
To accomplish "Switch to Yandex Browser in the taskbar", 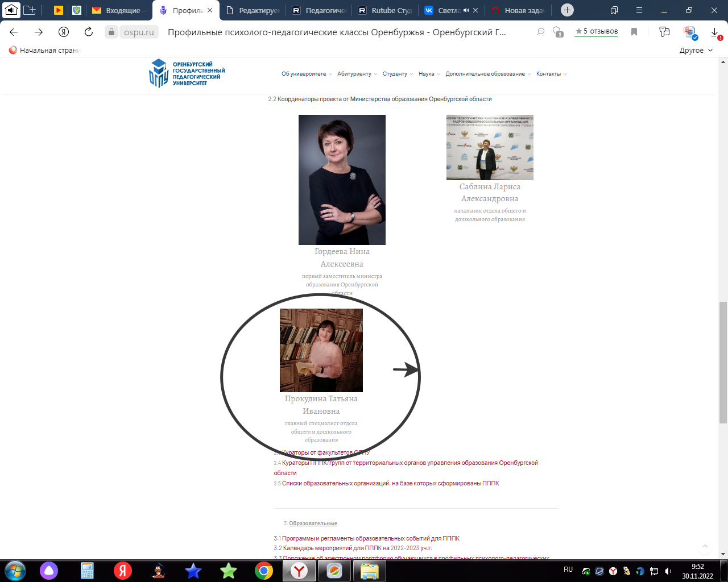I will click(299, 571).
